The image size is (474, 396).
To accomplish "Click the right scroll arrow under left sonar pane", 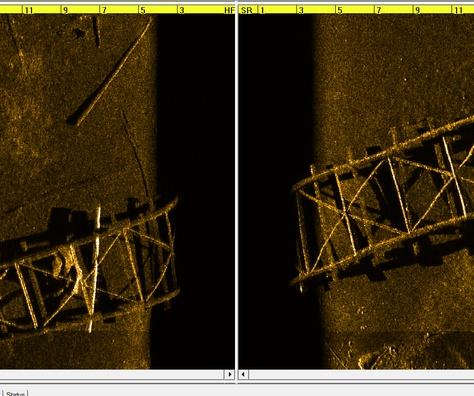I will pos(229,374).
